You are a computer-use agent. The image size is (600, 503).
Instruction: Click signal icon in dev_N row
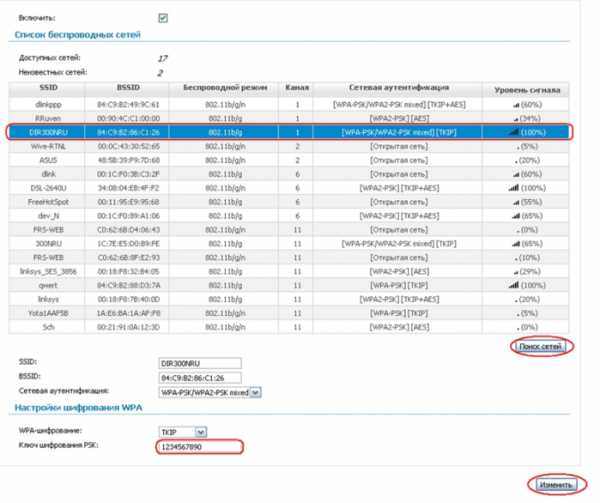[516, 215]
